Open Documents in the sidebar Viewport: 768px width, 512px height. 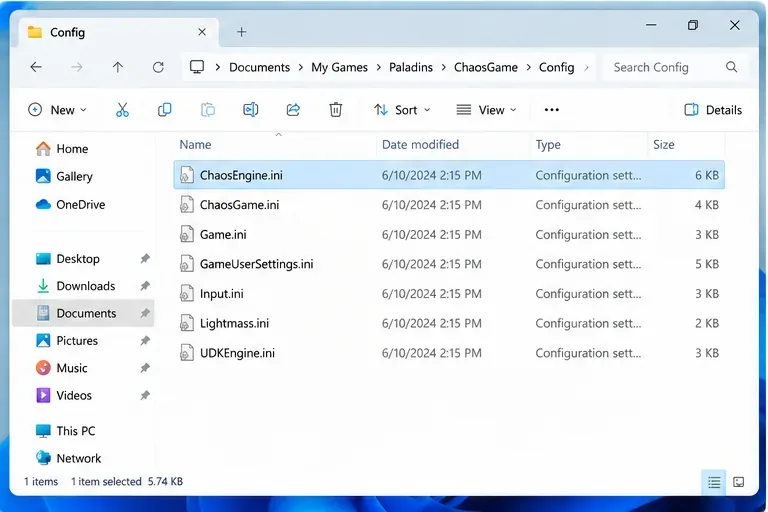pos(83,313)
